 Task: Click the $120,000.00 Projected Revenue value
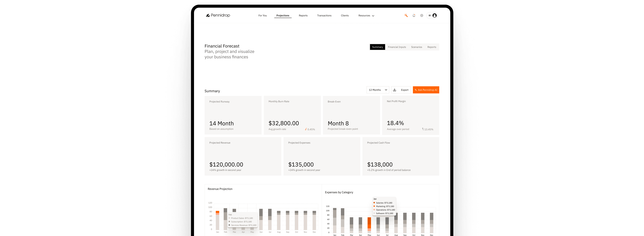(x=226, y=164)
